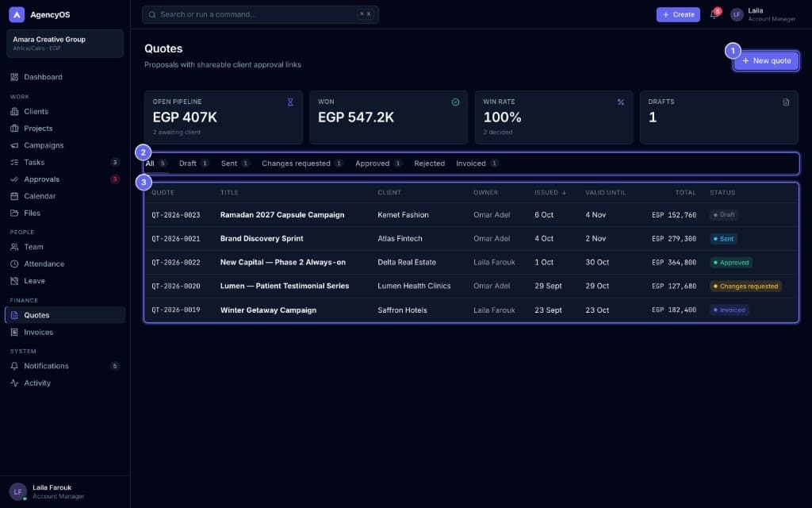Sort the table by the Issued column

pyautogui.click(x=550, y=193)
